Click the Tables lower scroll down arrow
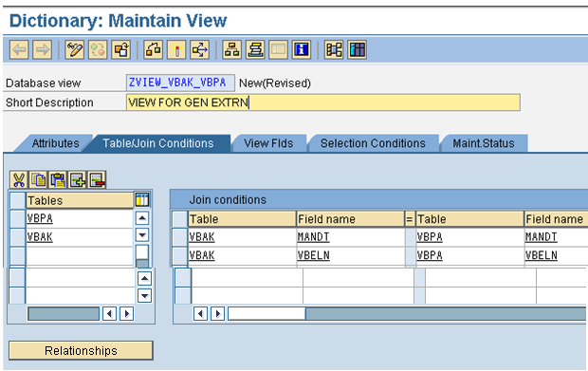 (144, 296)
